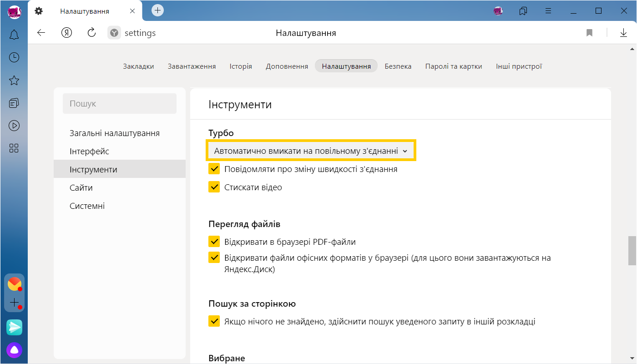637x364 pixels.
Task: Open the messenger paper plane icon
Action: [14, 327]
